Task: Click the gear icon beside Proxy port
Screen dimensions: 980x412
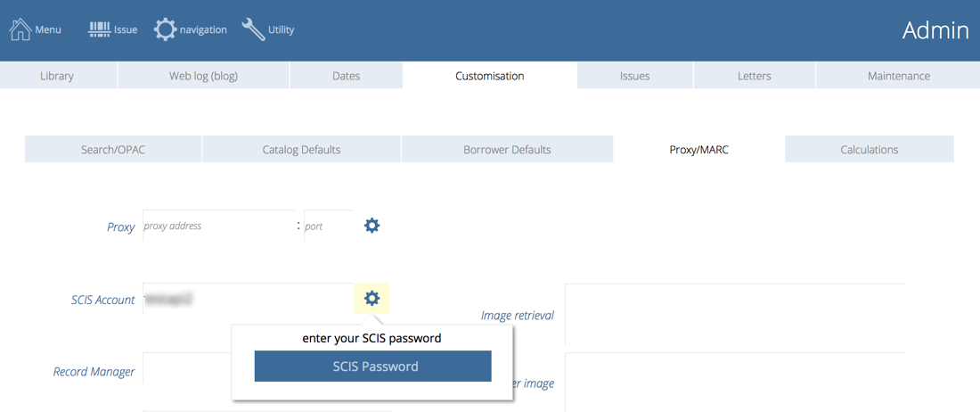Action: point(372,226)
